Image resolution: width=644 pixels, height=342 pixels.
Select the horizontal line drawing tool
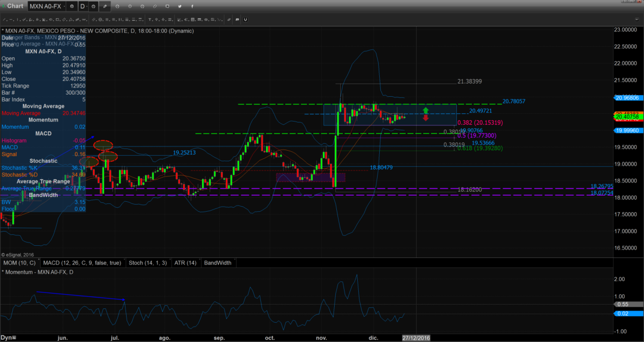(x=10, y=19)
